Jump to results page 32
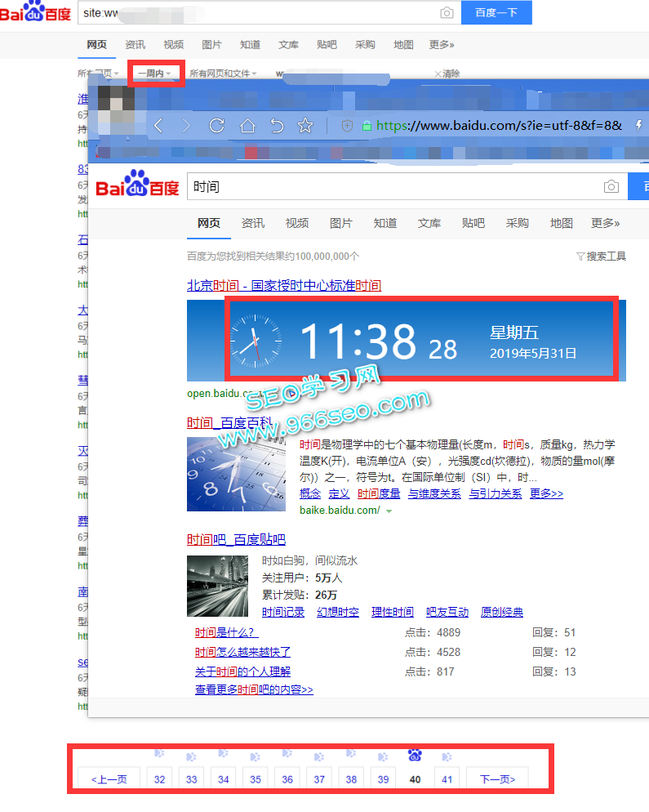This screenshot has height=812, width=649. pyautogui.click(x=159, y=779)
